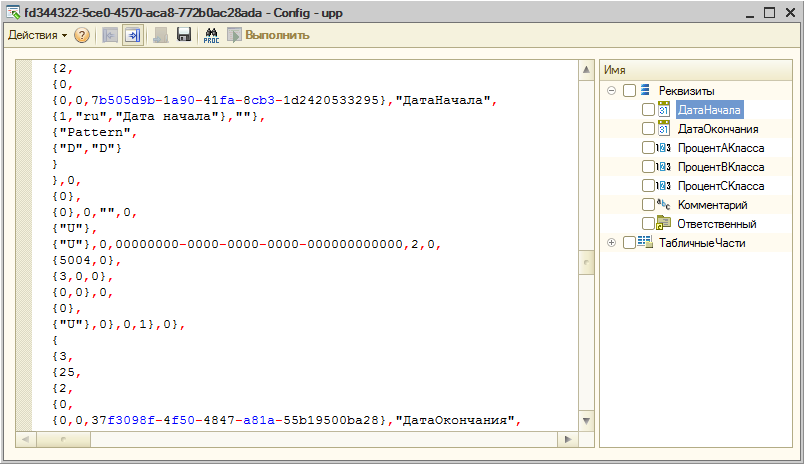Select the Ответственный tree item
This screenshot has height=464, width=804.
click(x=716, y=224)
